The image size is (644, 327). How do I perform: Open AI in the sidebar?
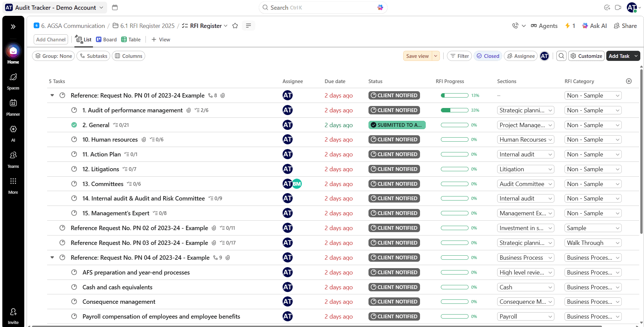[13, 133]
